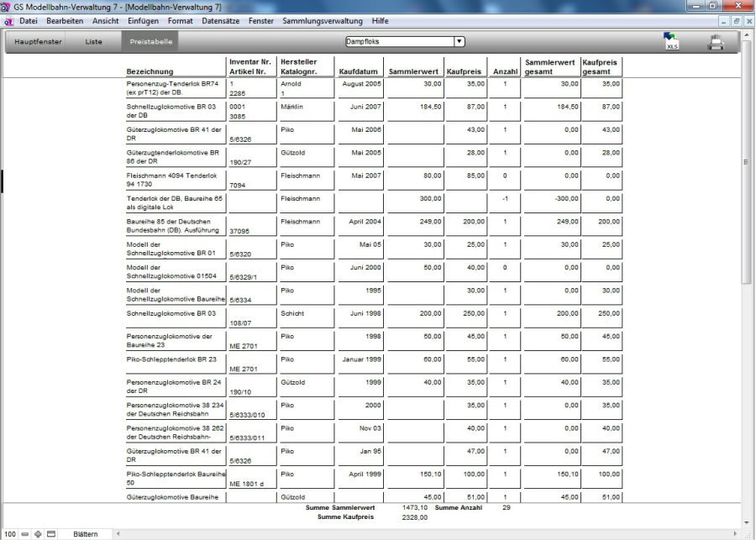The height and width of the screenshot is (540, 756).
Task: Select article number 7094
Action: click(237, 185)
